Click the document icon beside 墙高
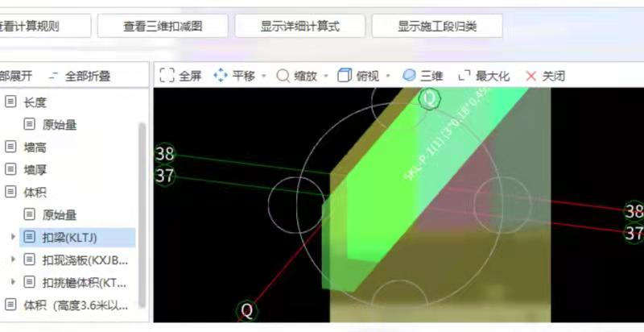644x332 pixels. (10, 147)
